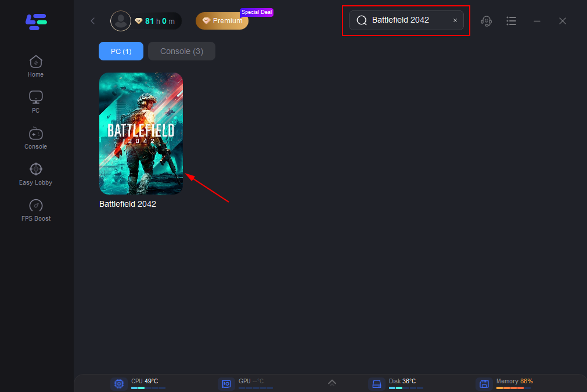Focus the Battlefield 2042 search field
This screenshot has width=587, height=392.
(406, 20)
